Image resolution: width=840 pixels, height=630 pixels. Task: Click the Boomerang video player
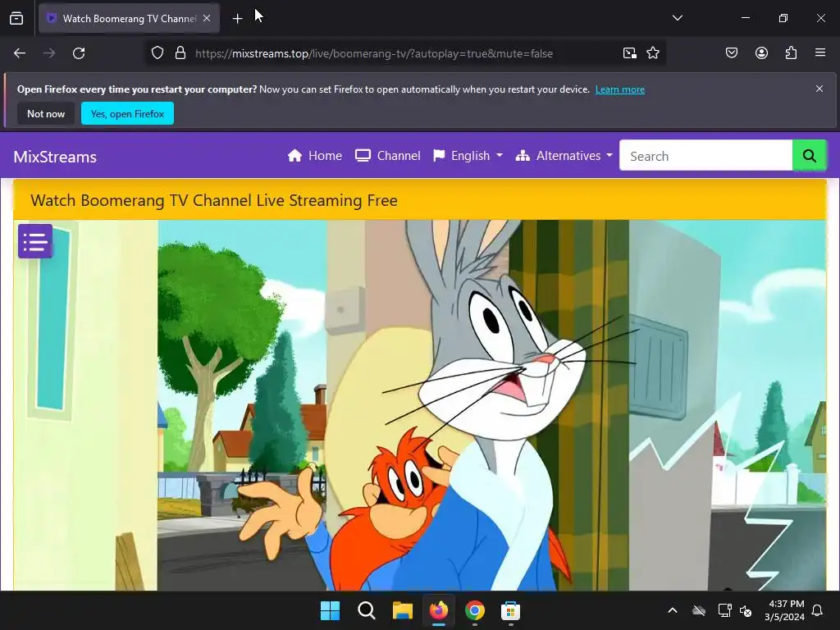pyautogui.click(x=420, y=405)
